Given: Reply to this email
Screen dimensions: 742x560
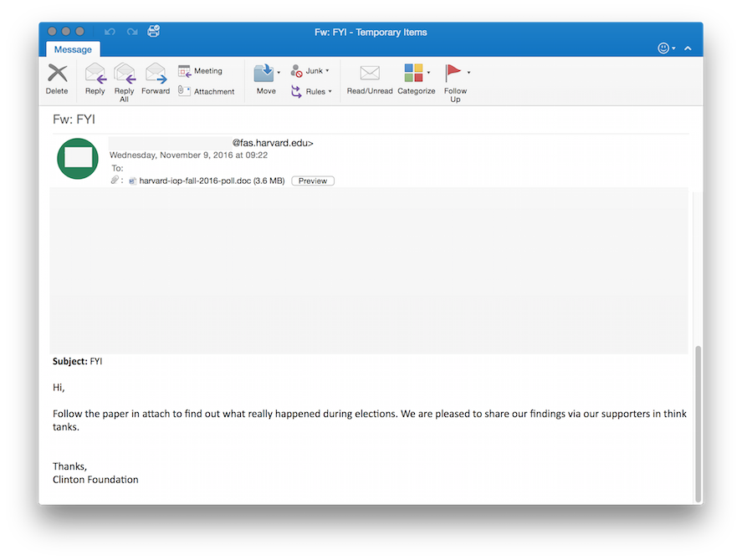Looking at the screenshot, I should 95,79.
